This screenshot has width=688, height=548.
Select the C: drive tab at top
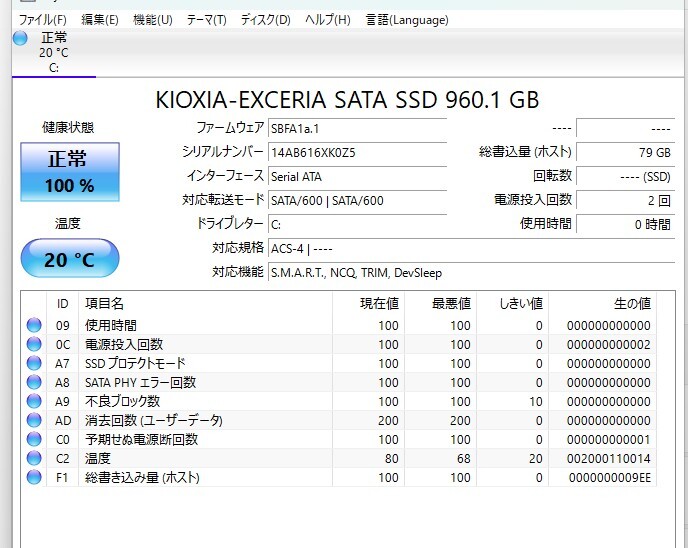[54, 53]
